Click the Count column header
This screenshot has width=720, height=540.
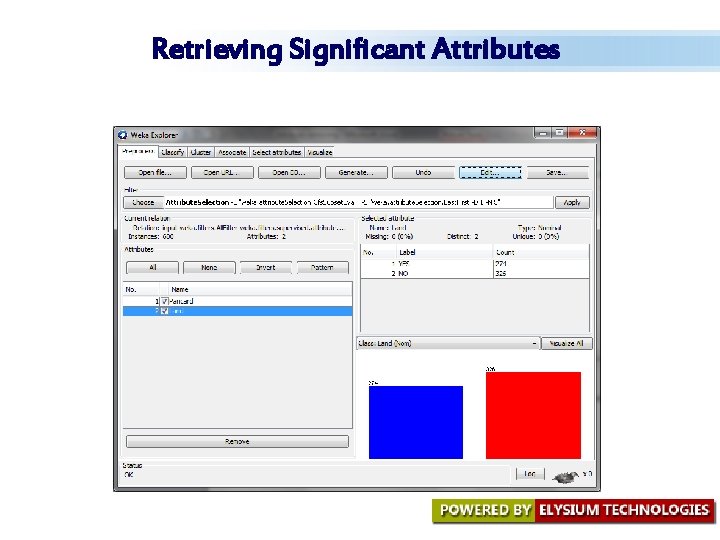click(541, 253)
